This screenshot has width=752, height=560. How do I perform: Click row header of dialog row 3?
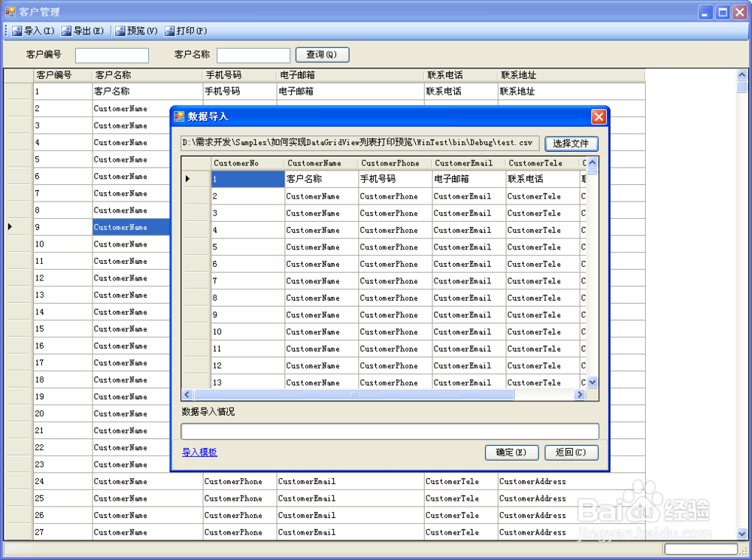(196, 213)
